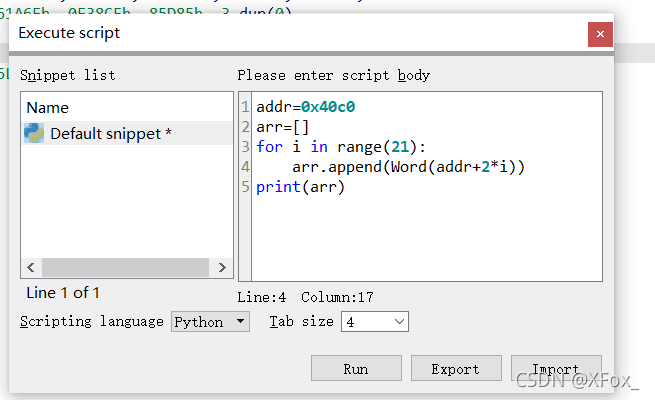Click the Line:4 Column:17 status text
The image size is (655, 400).
(x=305, y=297)
